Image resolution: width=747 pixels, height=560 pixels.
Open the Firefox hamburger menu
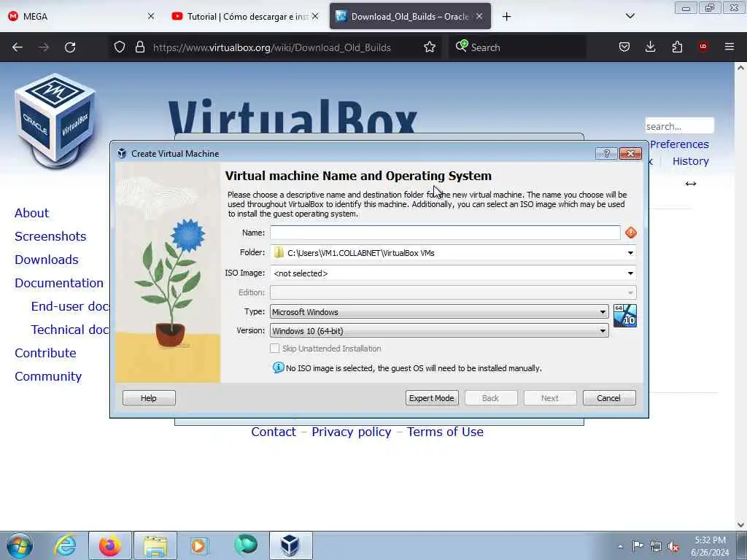tap(729, 47)
